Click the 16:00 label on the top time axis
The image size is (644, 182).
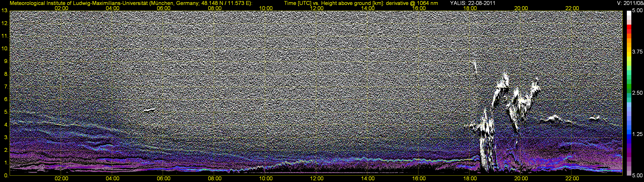[x=419, y=8]
